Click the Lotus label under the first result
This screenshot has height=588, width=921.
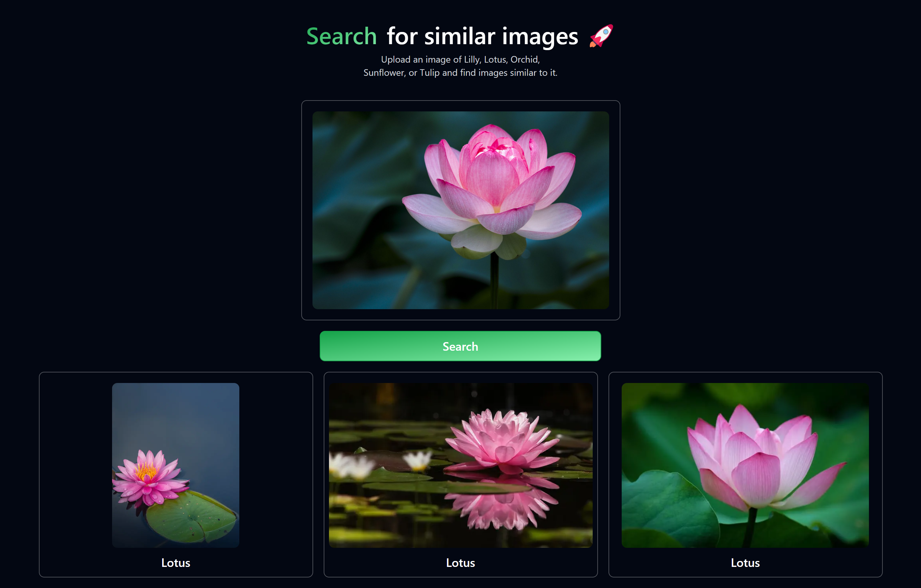tap(176, 563)
